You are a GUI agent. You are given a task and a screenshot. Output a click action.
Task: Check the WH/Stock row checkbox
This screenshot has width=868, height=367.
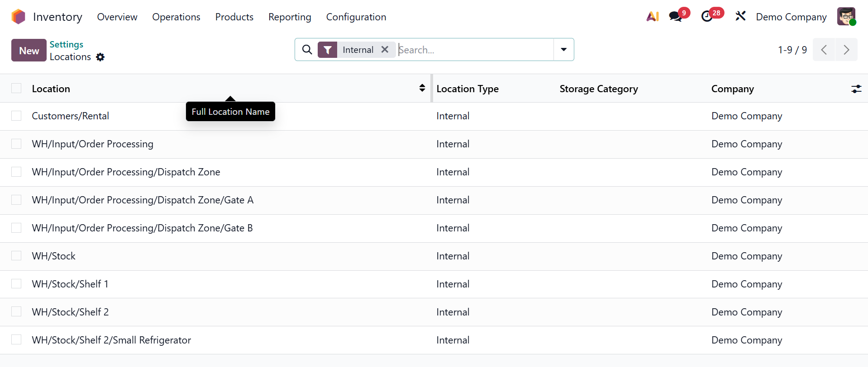point(16,256)
